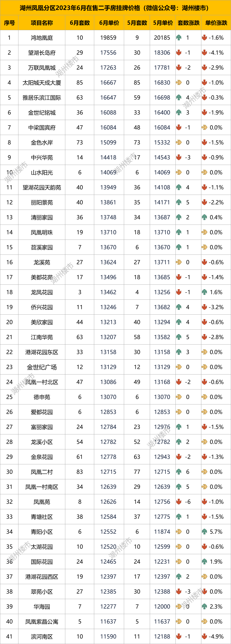Screen dimensions: 231x644
Task: Select project name 太湖花园
Action: (x=42, y=547)
